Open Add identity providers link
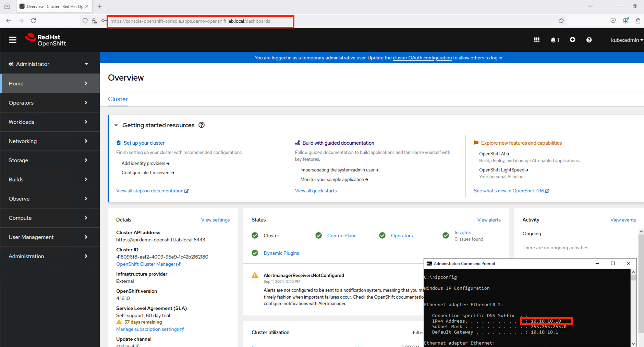Image resolution: width=644 pixels, height=347 pixels. [x=145, y=164]
